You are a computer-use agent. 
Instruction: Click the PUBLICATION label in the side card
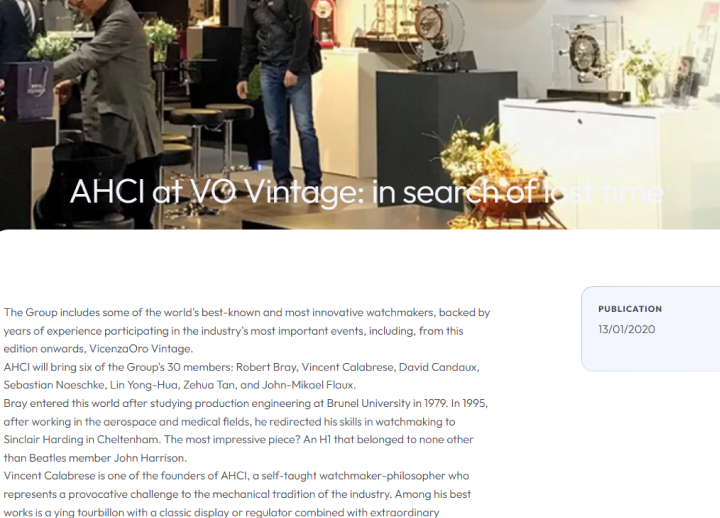pos(630,309)
